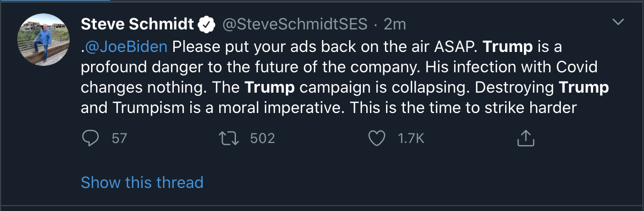Open the Steve Schmidt display name
The image size is (644, 211).
(x=137, y=24)
